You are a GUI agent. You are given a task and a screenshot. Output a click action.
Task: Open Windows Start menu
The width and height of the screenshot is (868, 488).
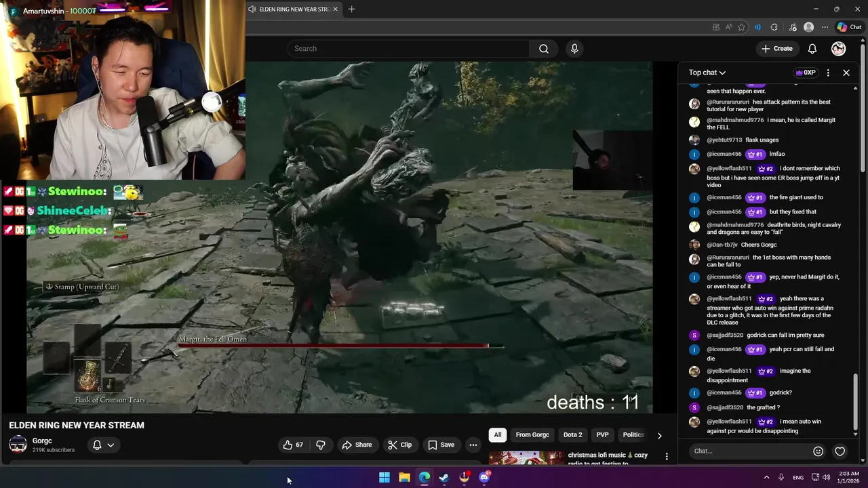384,477
